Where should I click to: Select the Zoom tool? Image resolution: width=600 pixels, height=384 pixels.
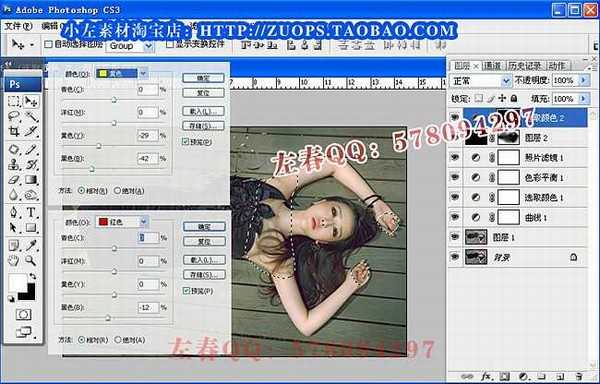point(31,261)
